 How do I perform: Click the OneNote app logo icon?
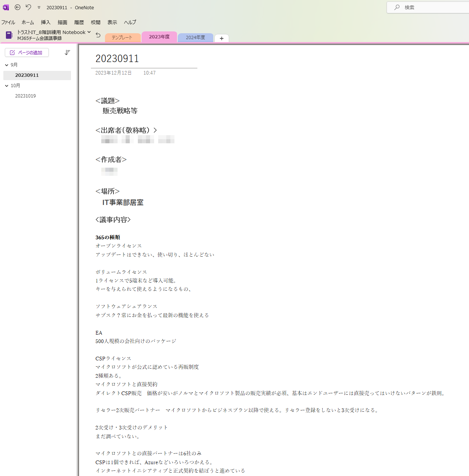[x=6, y=7]
